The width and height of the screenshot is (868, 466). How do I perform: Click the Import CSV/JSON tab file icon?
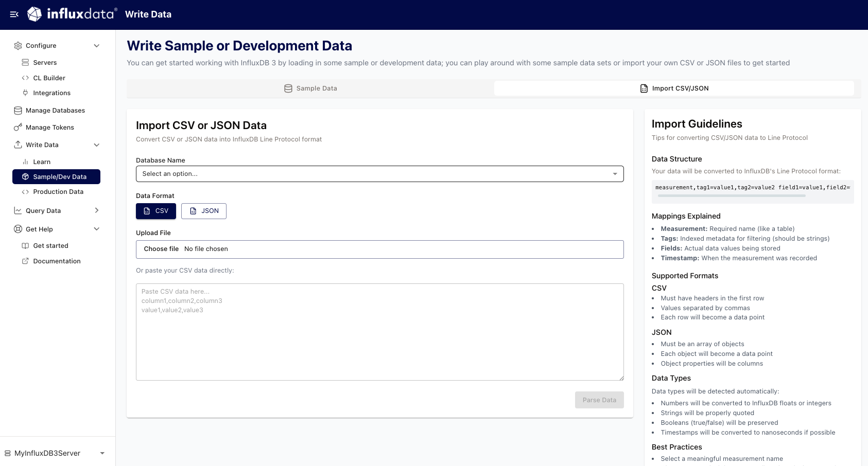pyautogui.click(x=644, y=88)
